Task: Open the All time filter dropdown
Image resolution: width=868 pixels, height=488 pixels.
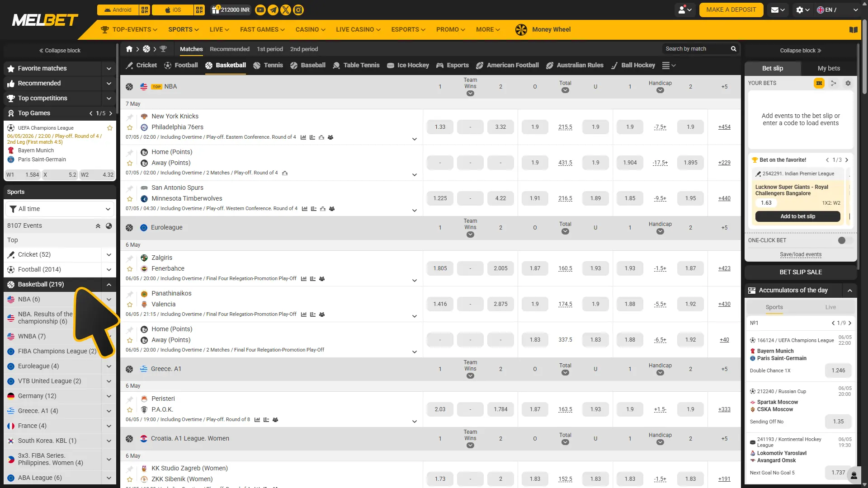Action: pyautogui.click(x=60, y=209)
